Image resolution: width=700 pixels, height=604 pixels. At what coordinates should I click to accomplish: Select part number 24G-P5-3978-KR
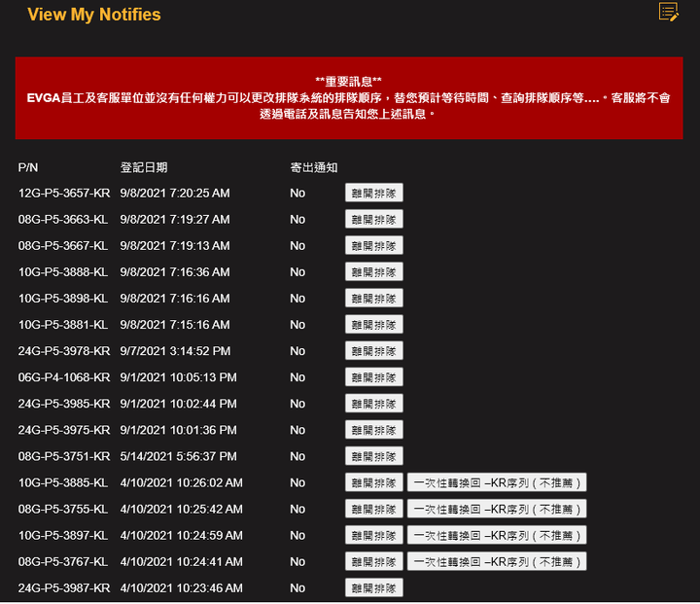(64, 351)
